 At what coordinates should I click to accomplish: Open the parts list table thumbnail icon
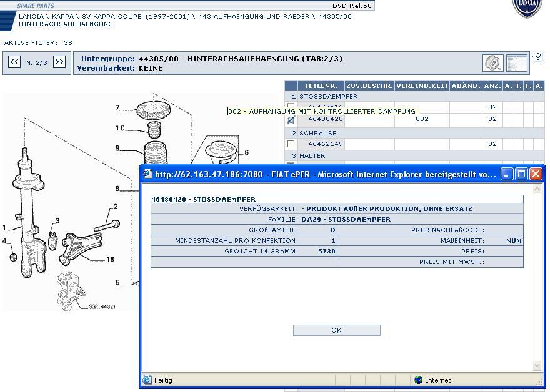[x=517, y=63]
